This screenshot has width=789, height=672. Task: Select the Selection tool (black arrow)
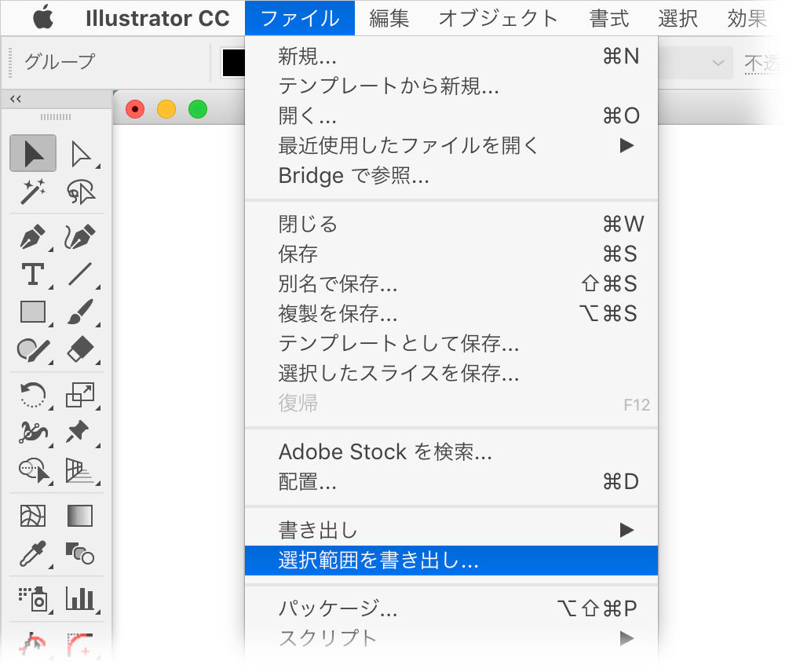tap(33, 153)
